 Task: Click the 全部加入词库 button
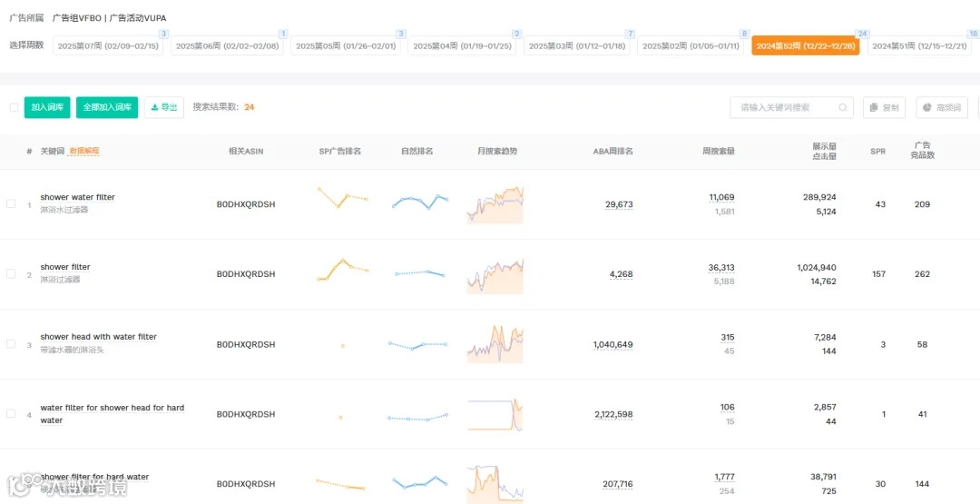click(x=107, y=107)
